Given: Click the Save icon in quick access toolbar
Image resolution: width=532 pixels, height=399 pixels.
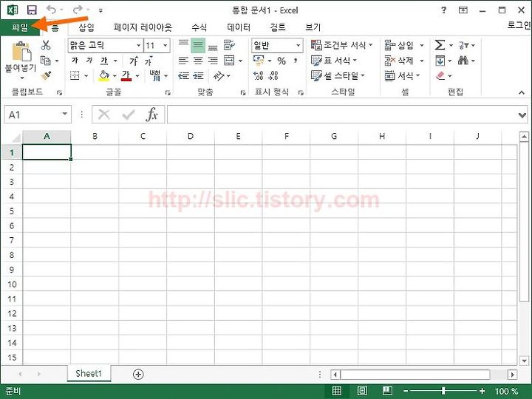Looking at the screenshot, I should [x=32, y=10].
